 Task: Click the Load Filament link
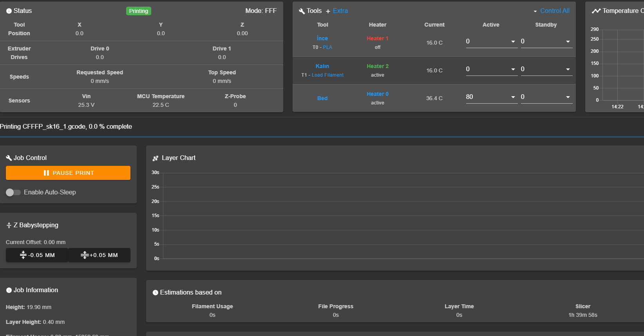click(x=327, y=75)
